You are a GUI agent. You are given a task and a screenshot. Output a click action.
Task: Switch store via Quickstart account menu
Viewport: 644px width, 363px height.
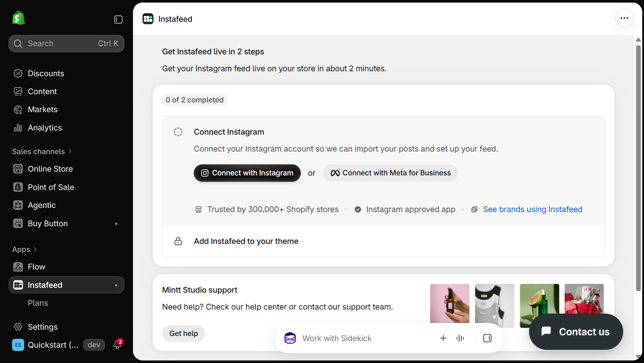coord(45,345)
